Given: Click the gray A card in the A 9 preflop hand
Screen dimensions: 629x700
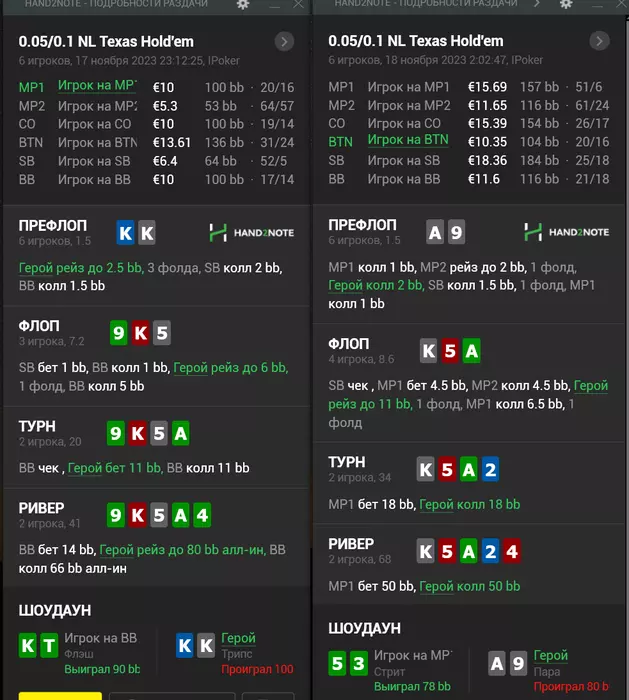Looking at the screenshot, I should 435,233.
